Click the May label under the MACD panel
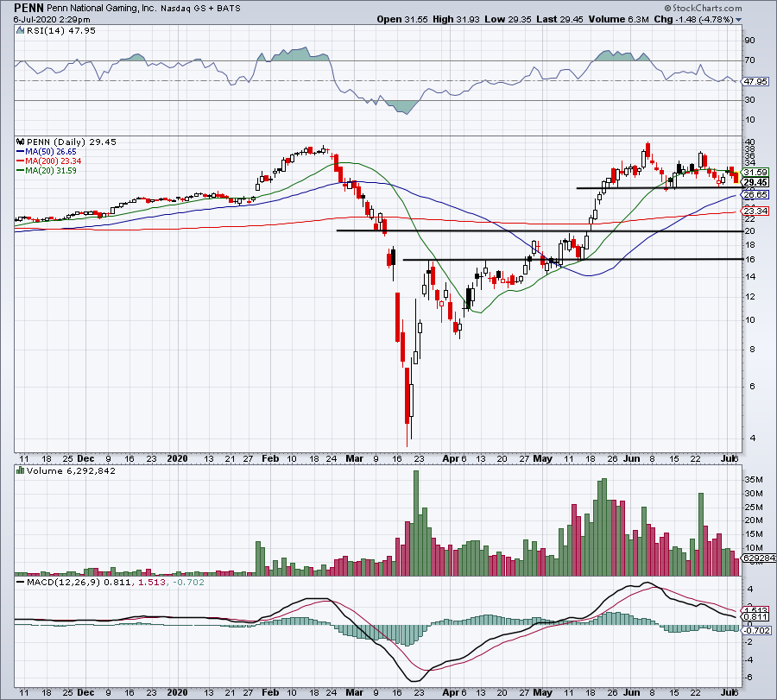The image size is (777, 700). 543,692
